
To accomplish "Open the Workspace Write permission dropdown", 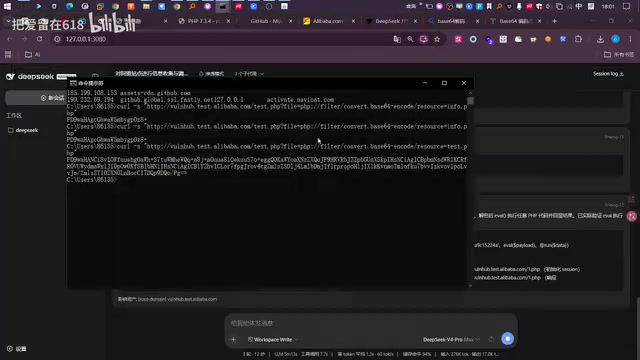I will [x=273, y=340].
